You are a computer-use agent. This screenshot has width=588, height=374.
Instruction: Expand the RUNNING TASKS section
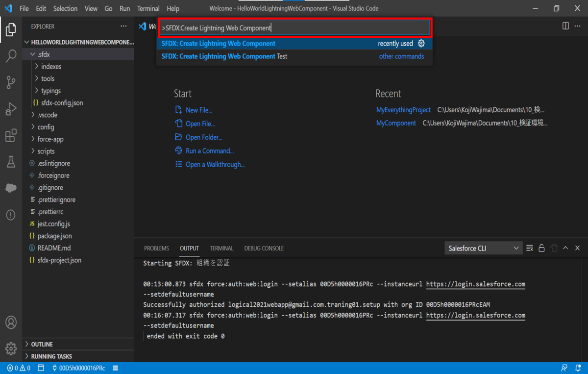[78, 356]
